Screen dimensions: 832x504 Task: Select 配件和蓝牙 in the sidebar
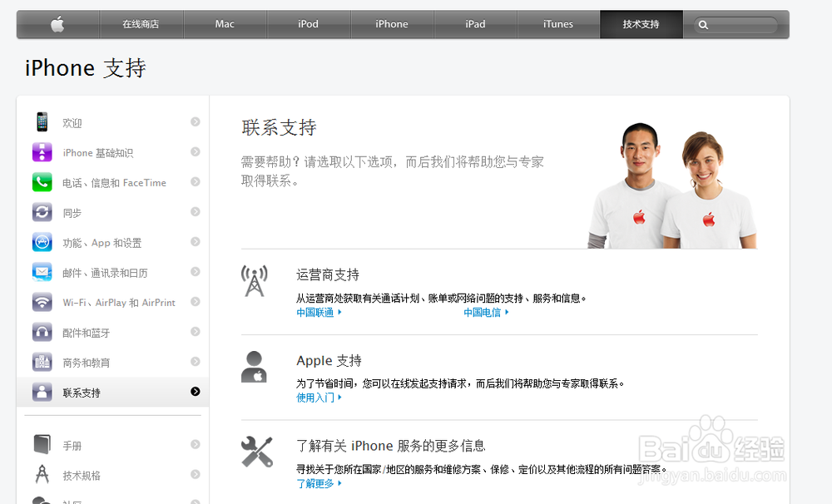tap(86, 333)
